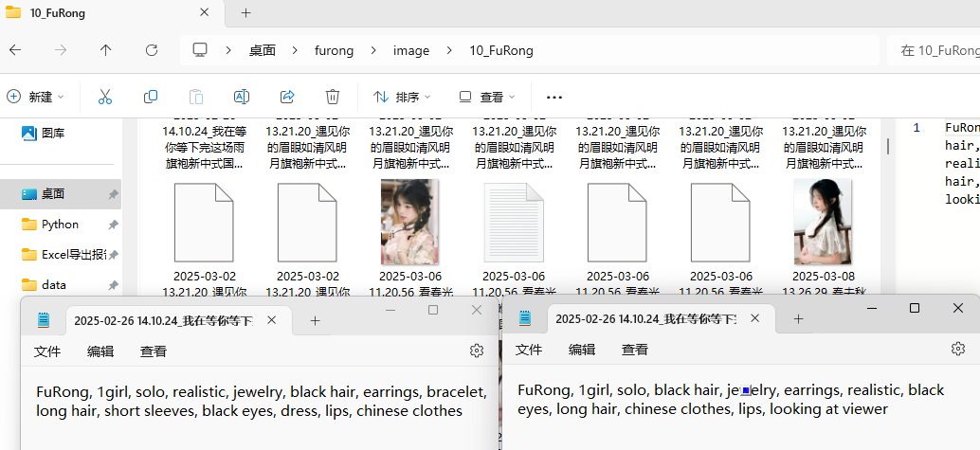Unpin Python folder from quick access
This screenshot has height=450, width=980.
(113, 225)
